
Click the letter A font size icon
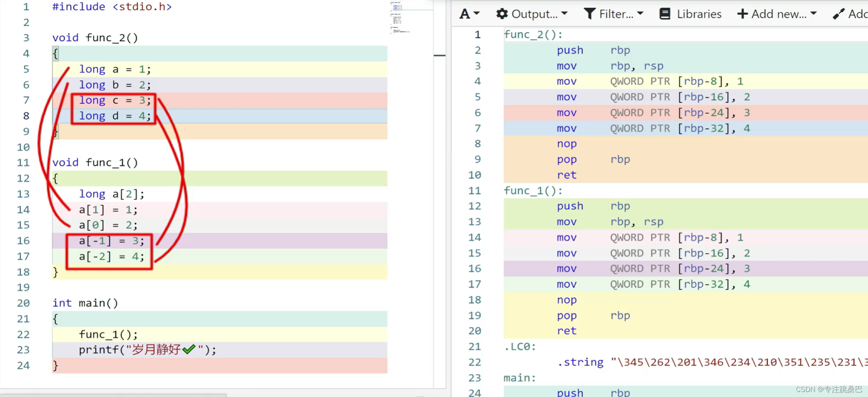point(465,14)
